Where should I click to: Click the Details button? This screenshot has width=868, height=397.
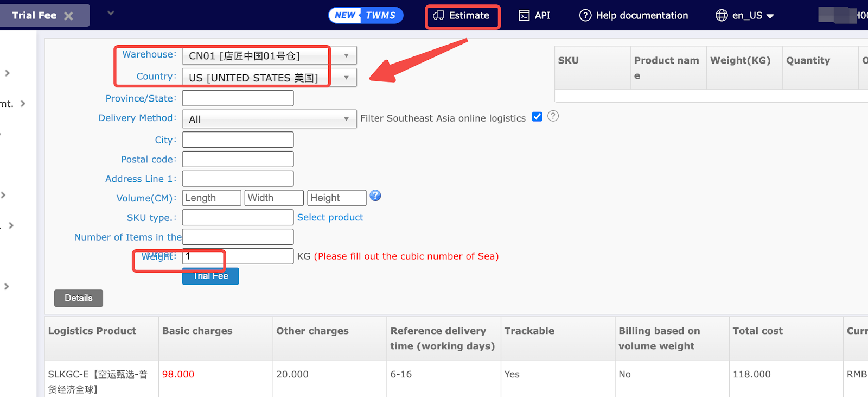[79, 298]
